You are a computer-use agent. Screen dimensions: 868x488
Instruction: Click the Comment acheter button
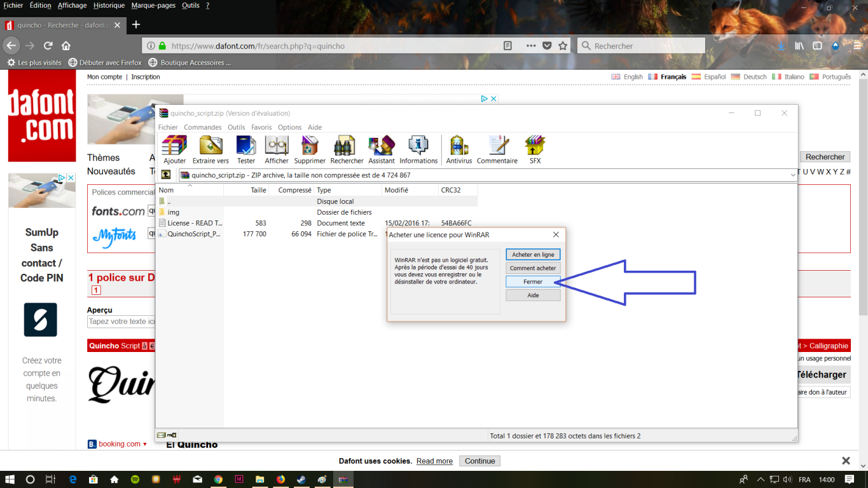[x=533, y=268]
